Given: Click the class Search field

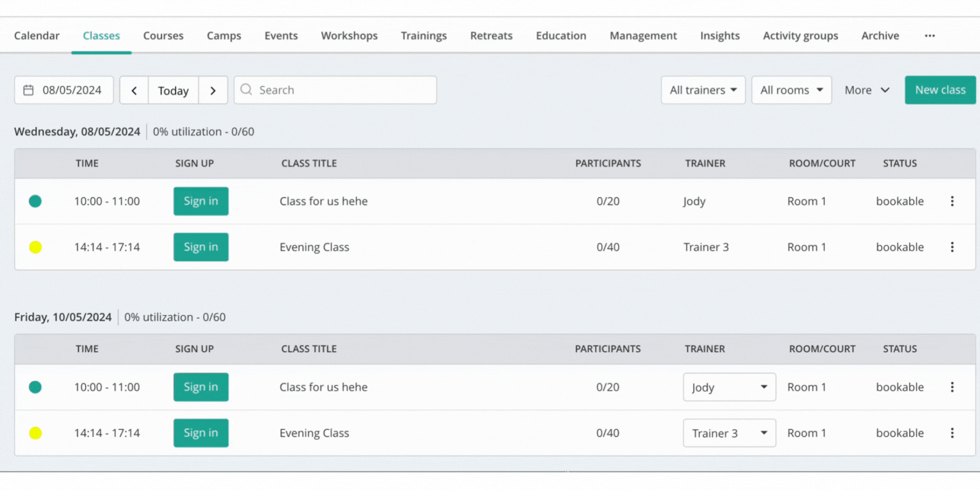Looking at the screenshot, I should 340,90.
